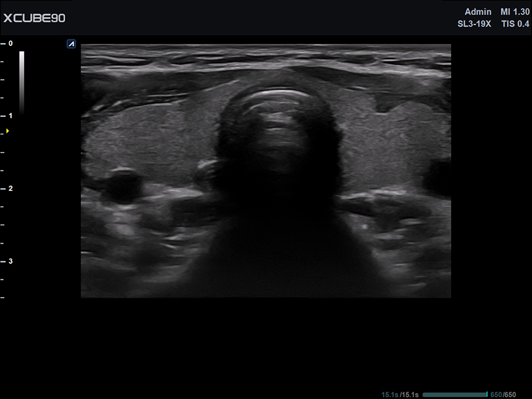Click the depth marker labeled 3

point(9,261)
